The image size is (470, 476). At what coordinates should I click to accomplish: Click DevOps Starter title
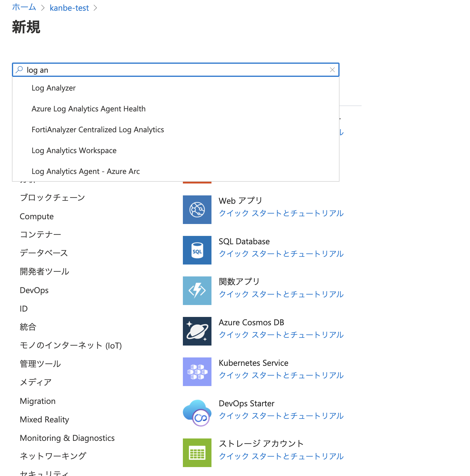click(247, 403)
